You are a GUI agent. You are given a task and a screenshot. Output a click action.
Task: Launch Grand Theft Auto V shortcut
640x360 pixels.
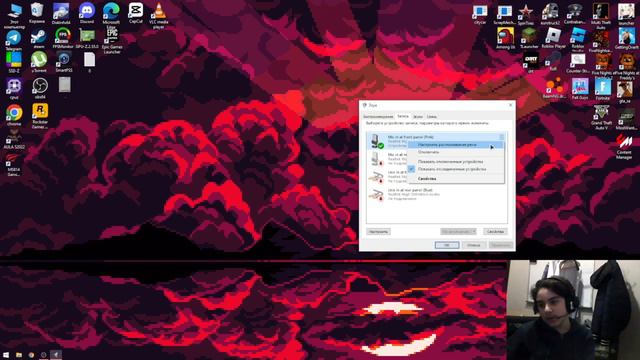[x=601, y=118]
